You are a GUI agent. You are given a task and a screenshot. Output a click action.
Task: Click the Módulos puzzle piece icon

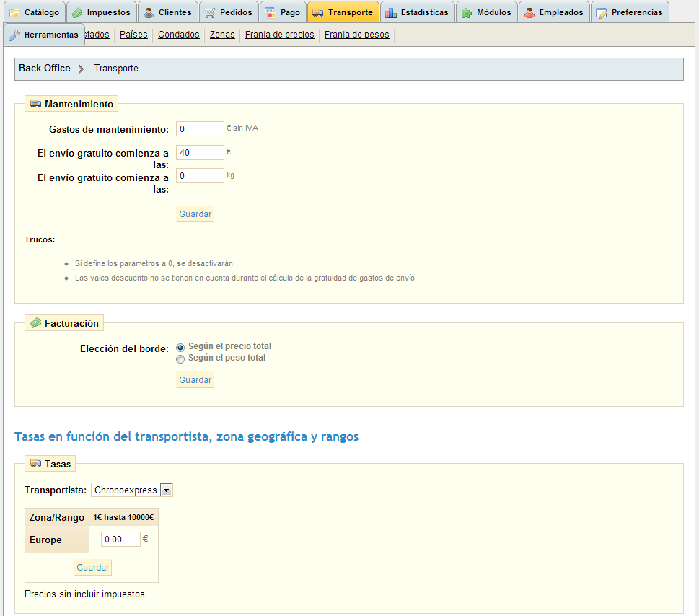coord(467,13)
